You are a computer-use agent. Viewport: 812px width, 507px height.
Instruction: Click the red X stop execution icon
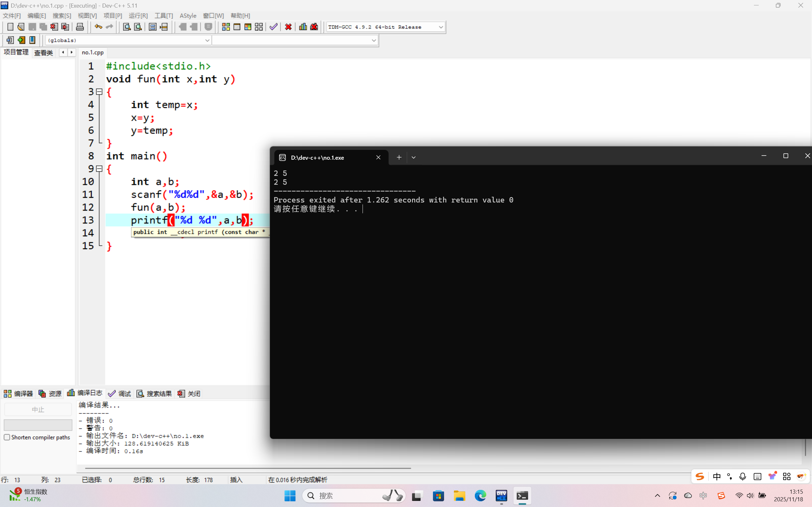coord(288,27)
